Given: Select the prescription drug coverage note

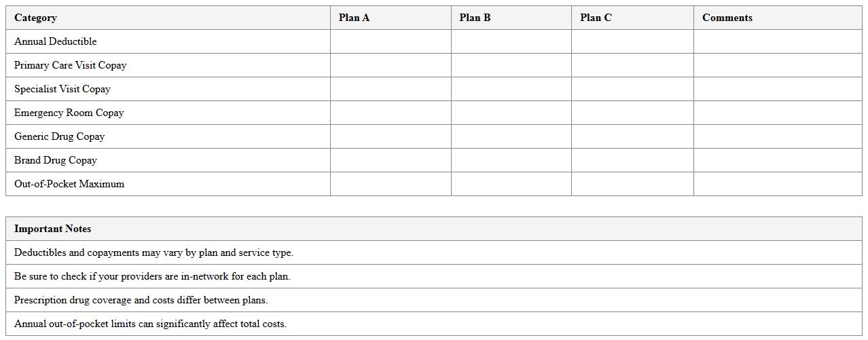Looking at the screenshot, I should pos(141,300).
